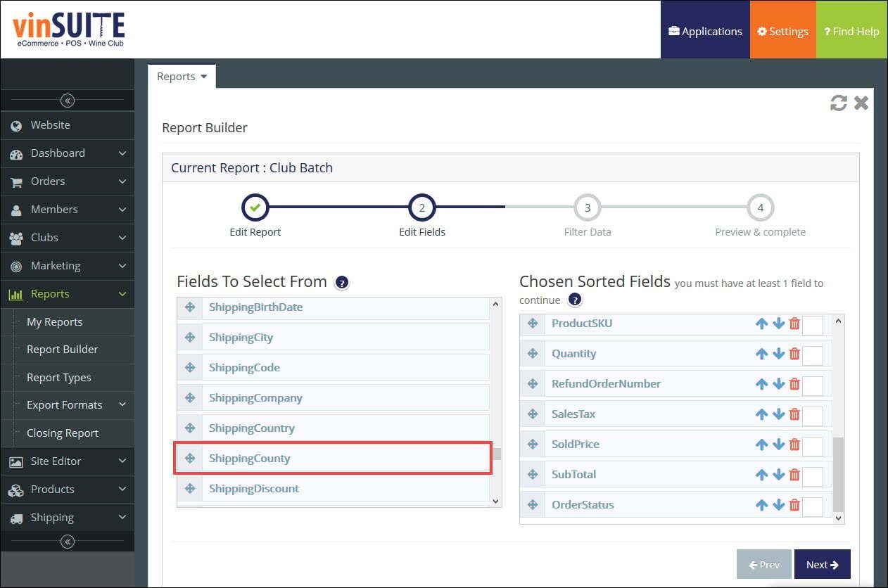Click the help icon beside Chosen Sorted Fields

click(575, 300)
